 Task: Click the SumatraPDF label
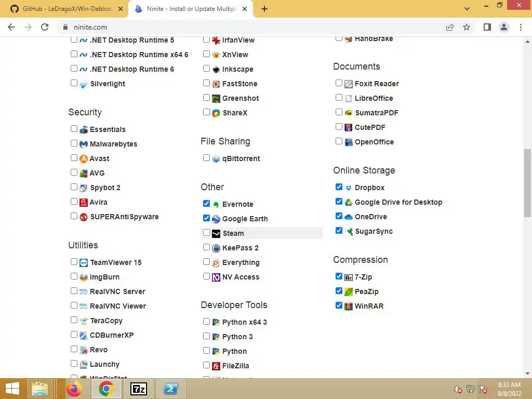(376, 113)
